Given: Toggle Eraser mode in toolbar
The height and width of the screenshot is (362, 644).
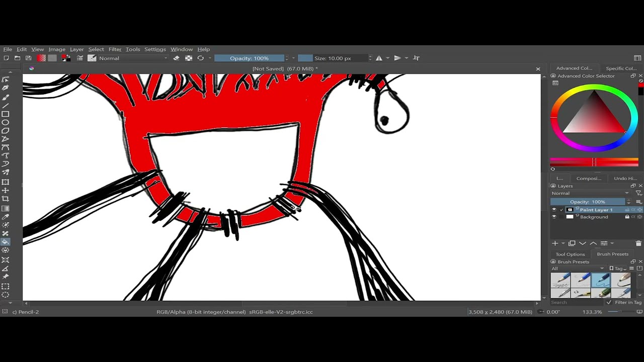Looking at the screenshot, I should tap(176, 58).
